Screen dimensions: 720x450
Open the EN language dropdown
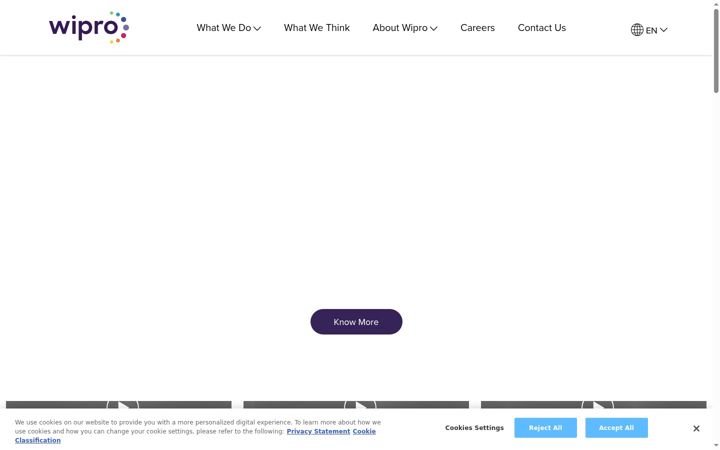[x=656, y=30]
